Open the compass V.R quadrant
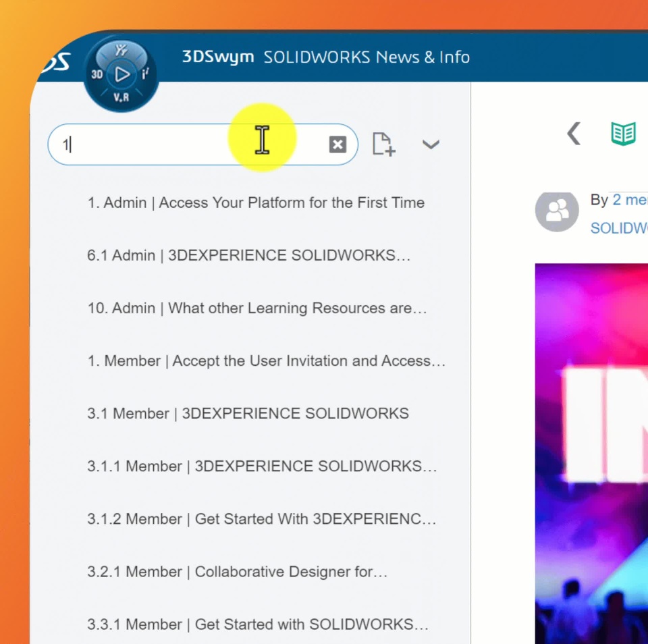648x644 pixels. [x=121, y=98]
